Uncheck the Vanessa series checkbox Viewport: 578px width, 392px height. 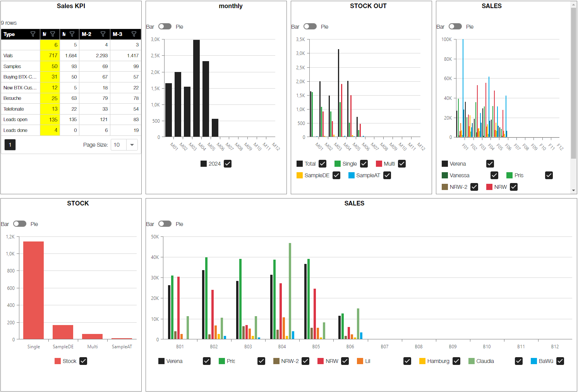(x=494, y=175)
